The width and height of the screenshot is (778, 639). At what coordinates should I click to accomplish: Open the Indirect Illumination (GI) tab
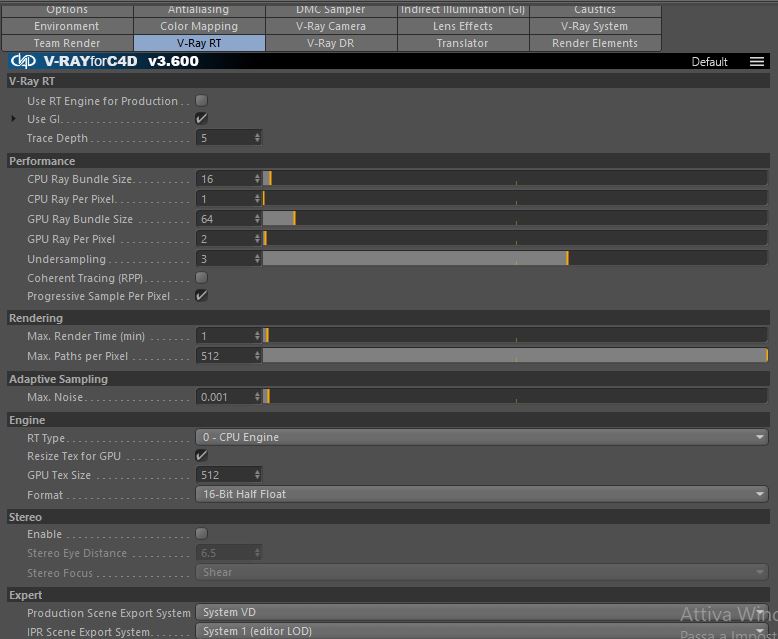(x=463, y=10)
